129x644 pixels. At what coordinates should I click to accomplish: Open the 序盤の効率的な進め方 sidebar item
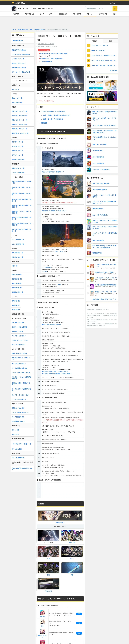[x=23, y=50]
